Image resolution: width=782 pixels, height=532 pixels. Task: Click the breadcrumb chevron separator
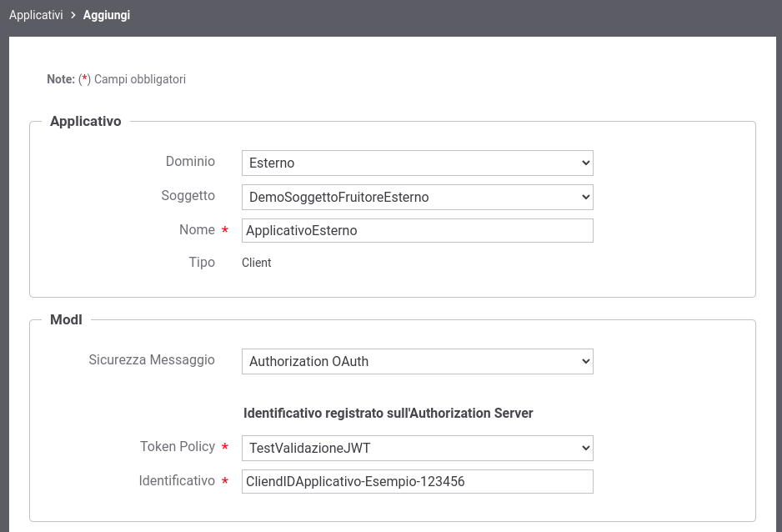pos(73,15)
